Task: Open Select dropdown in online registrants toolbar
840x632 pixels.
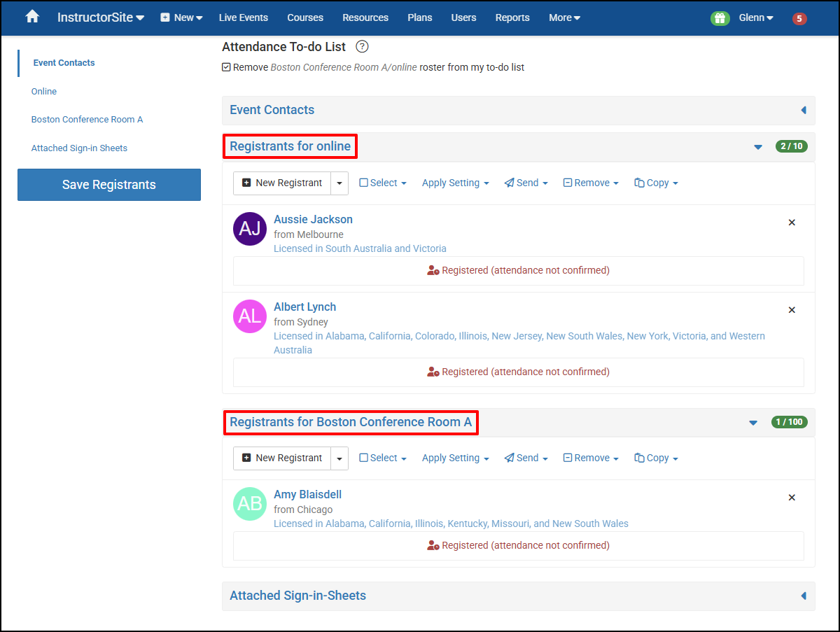Action: [x=383, y=183]
